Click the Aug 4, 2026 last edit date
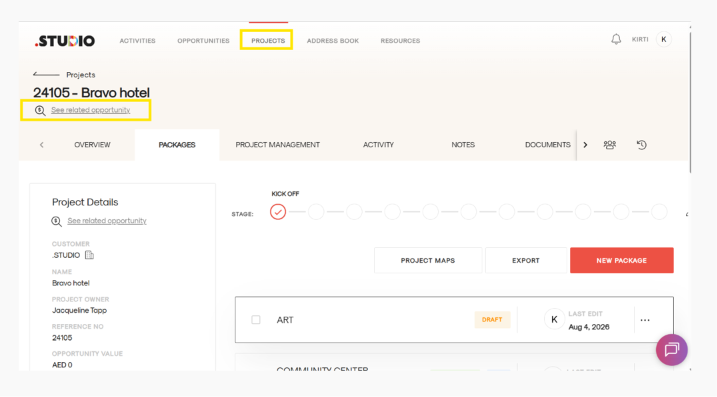Image resolution: width=717 pixels, height=397 pixels. tap(589, 327)
